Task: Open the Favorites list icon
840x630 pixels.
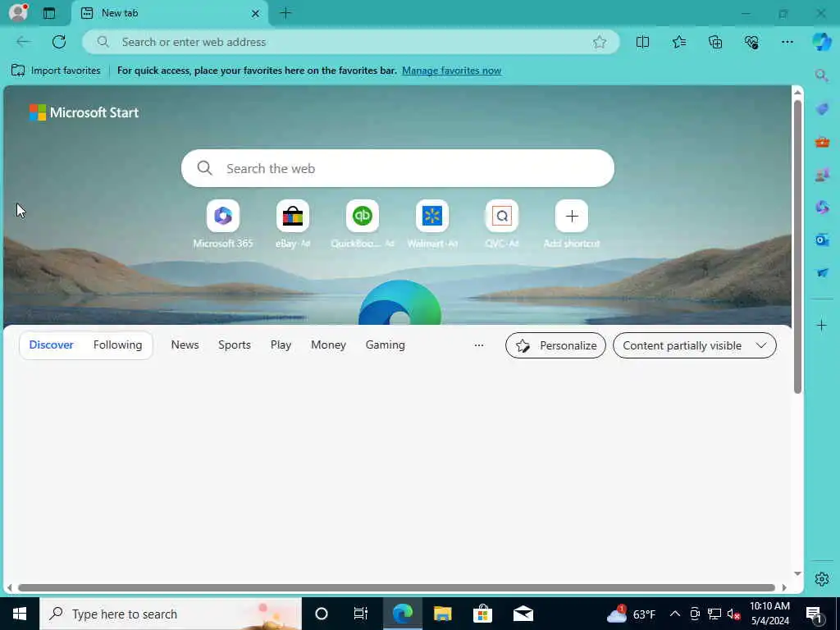Action: 678,42
